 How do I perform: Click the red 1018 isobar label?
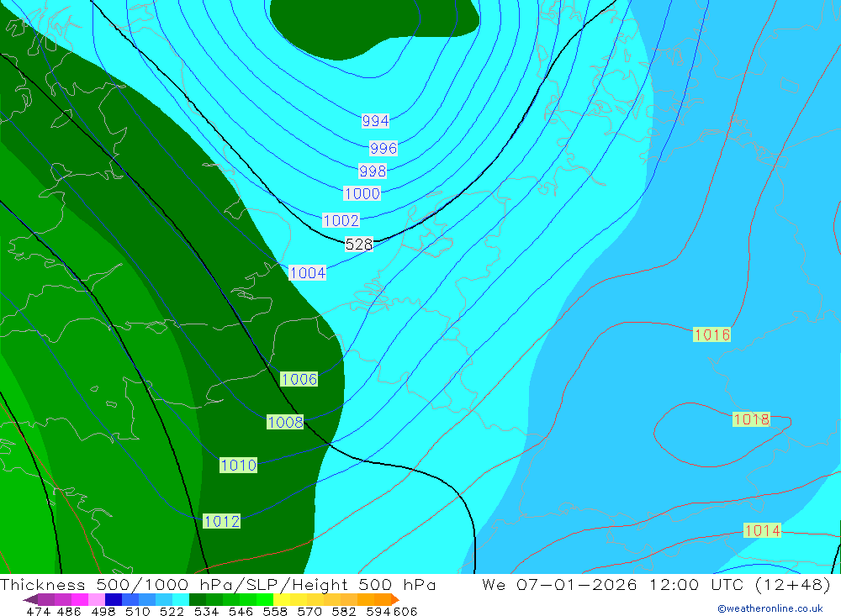tap(751, 419)
